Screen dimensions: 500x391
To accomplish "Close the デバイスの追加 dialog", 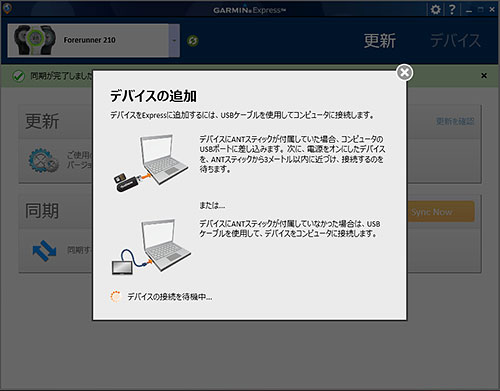I will [x=404, y=72].
